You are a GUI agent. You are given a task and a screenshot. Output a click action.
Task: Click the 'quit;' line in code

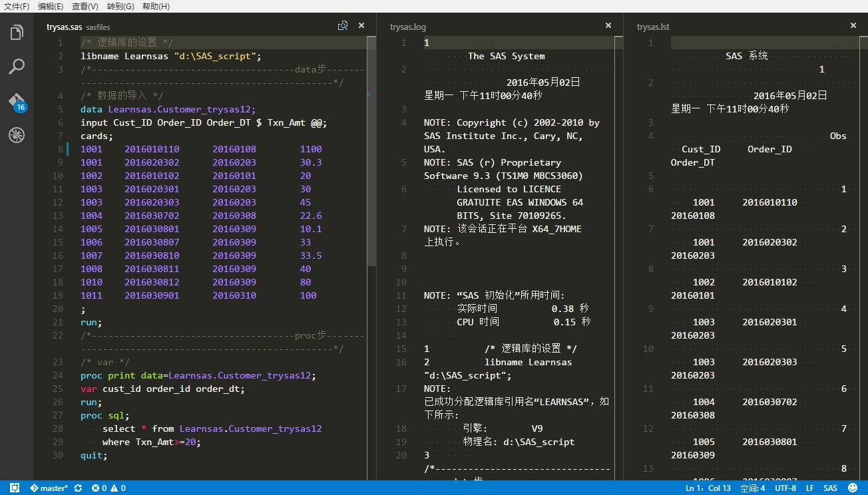click(x=94, y=455)
